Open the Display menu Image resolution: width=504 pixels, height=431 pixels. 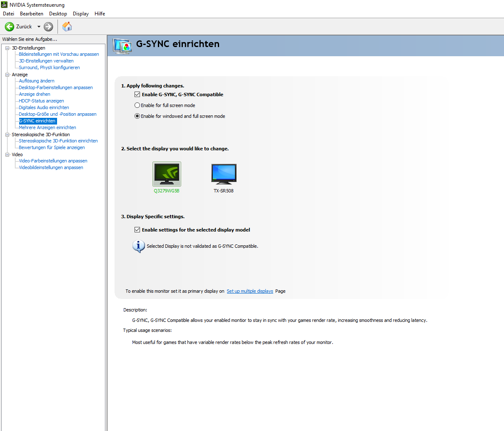pyautogui.click(x=81, y=14)
